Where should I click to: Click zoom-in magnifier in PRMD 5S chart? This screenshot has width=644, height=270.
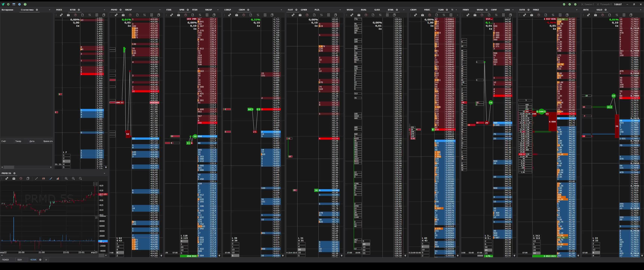(x=66, y=178)
